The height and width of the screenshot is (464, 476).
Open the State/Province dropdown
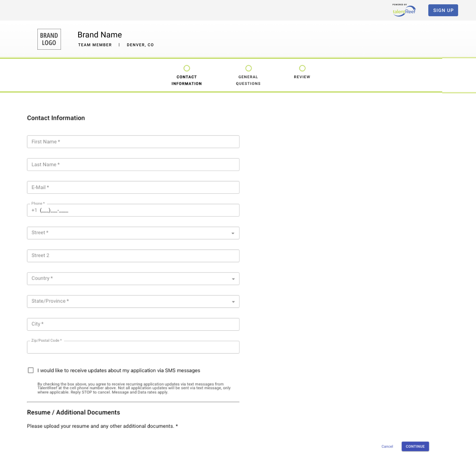pyautogui.click(x=234, y=301)
